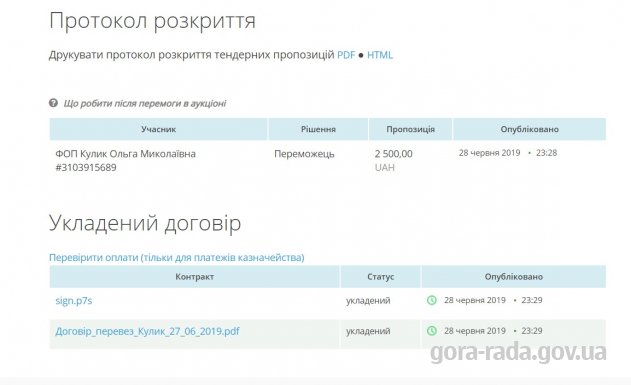The image size is (631, 385).
Task: Select 'Опубліковано' header in contract table
Action: tap(514, 277)
